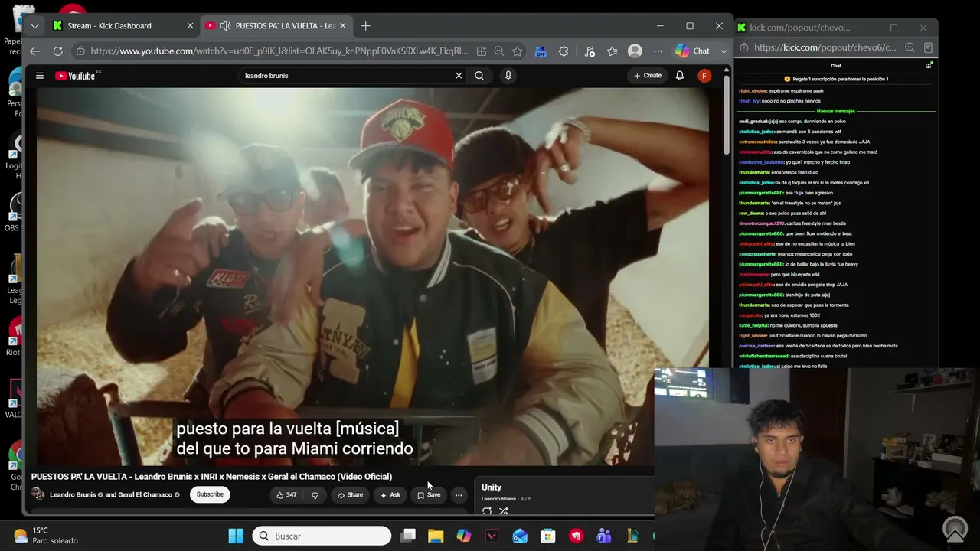The width and height of the screenshot is (980, 551).
Task: Launch Copilot from the taskbar
Action: (464, 536)
